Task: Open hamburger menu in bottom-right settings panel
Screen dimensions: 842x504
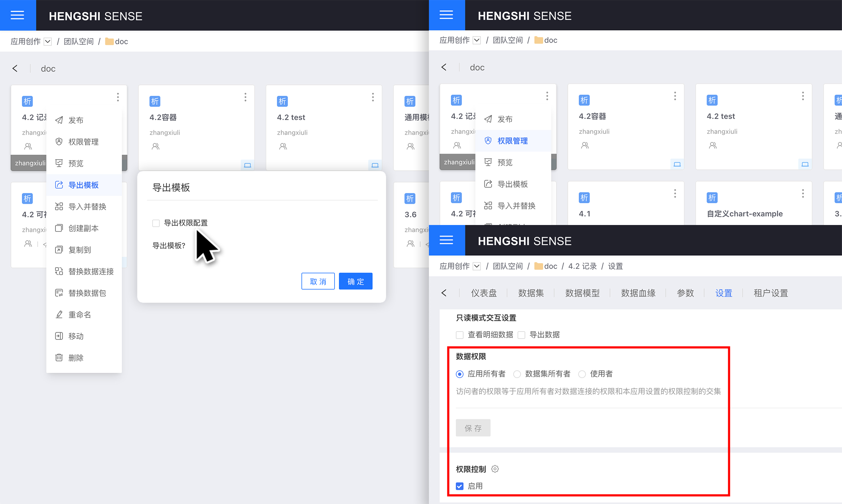Action: (x=446, y=240)
